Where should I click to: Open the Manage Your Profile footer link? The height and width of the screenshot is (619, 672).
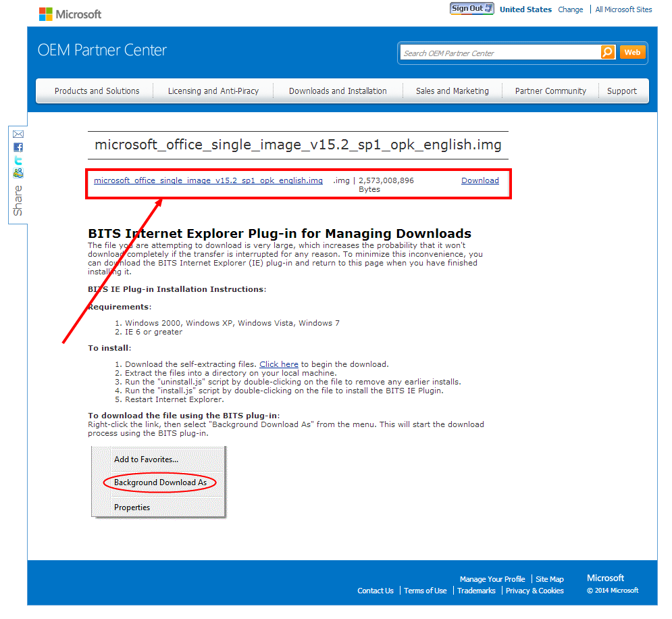[492, 579]
